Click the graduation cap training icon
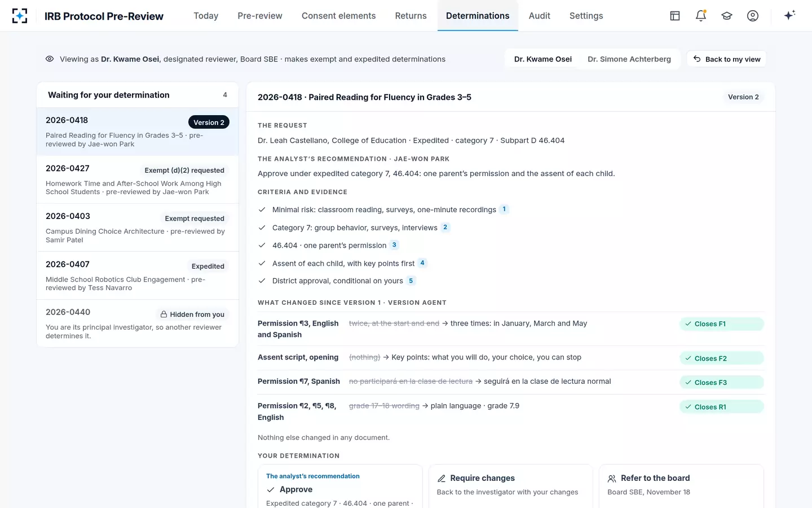The width and height of the screenshot is (812, 508). (x=727, y=16)
